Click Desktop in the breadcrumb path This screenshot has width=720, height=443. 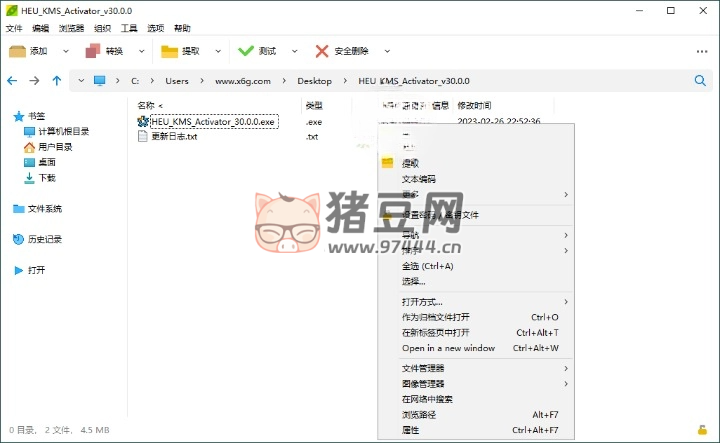tap(314, 81)
